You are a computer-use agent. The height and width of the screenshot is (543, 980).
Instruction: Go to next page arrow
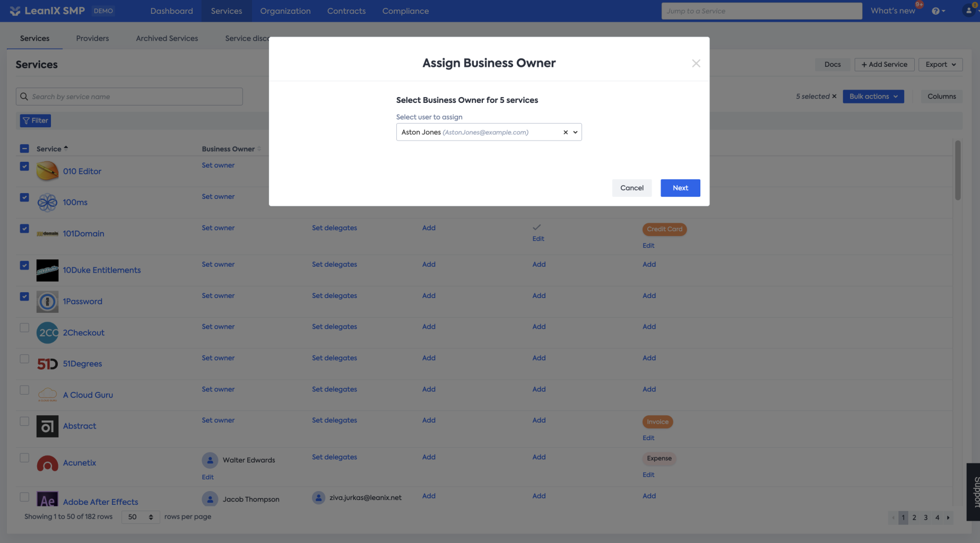[x=948, y=518]
